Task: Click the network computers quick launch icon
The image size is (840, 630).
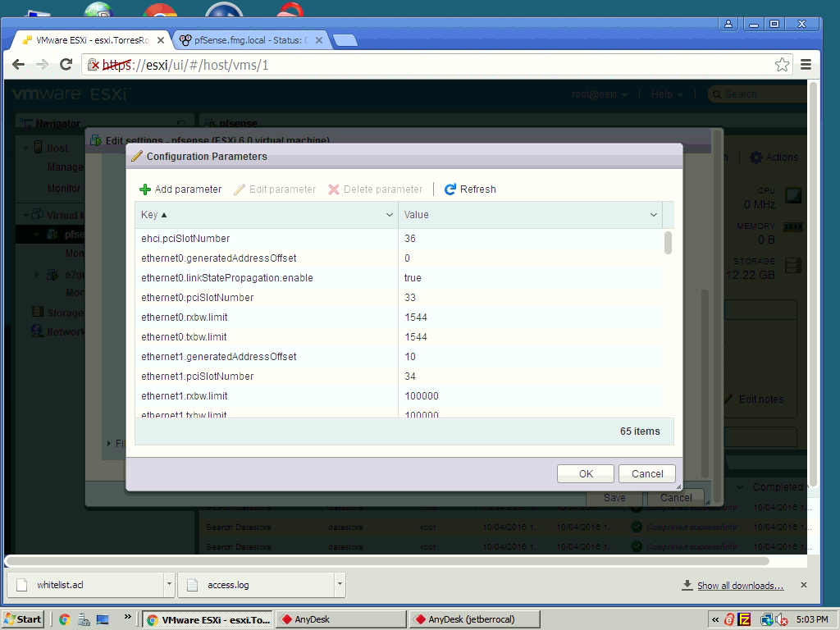Action: [x=84, y=620]
